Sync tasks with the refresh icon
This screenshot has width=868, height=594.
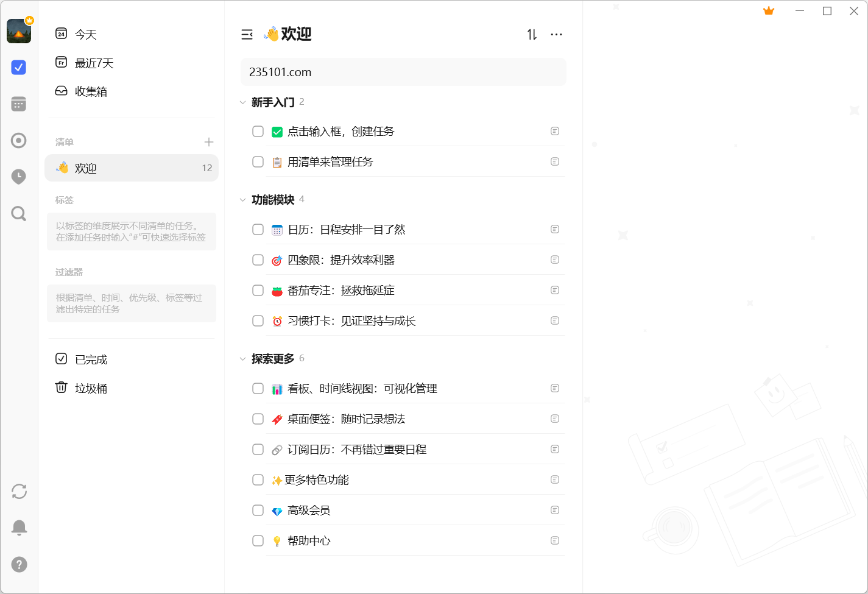coord(18,491)
